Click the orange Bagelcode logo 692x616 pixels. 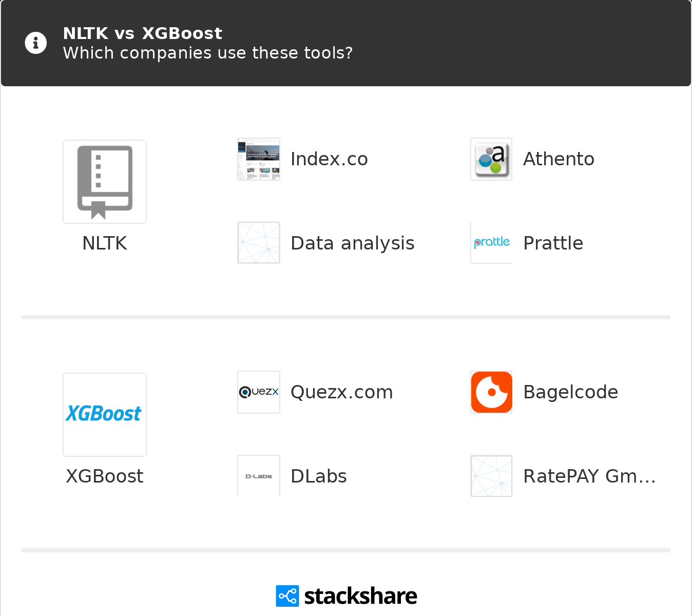[491, 392]
